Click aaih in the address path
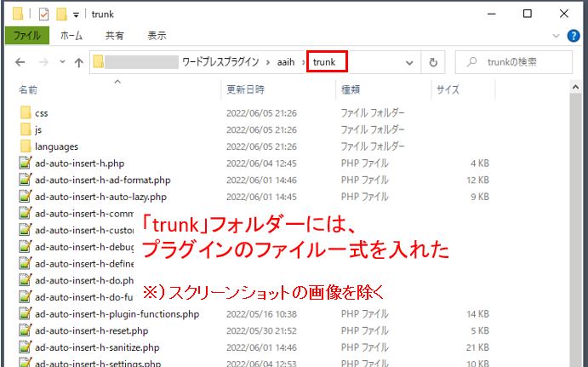This screenshot has width=588, height=367. click(x=286, y=62)
